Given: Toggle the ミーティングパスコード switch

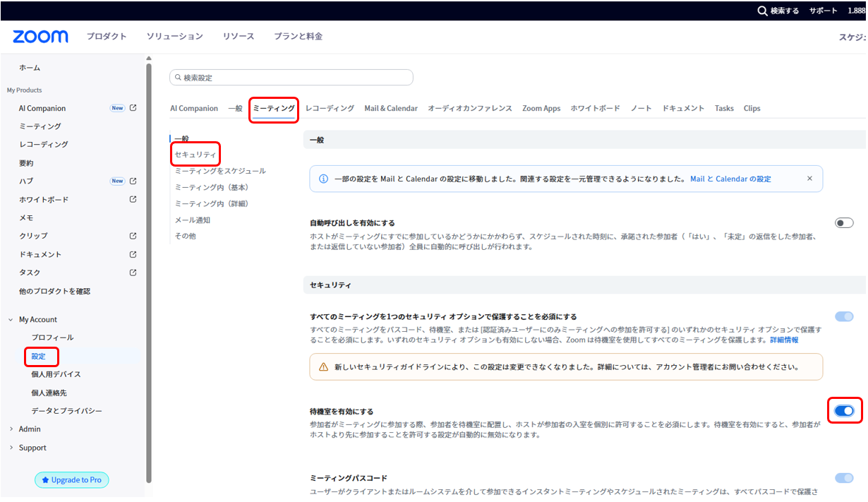Looking at the screenshot, I should tap(844, 478).
